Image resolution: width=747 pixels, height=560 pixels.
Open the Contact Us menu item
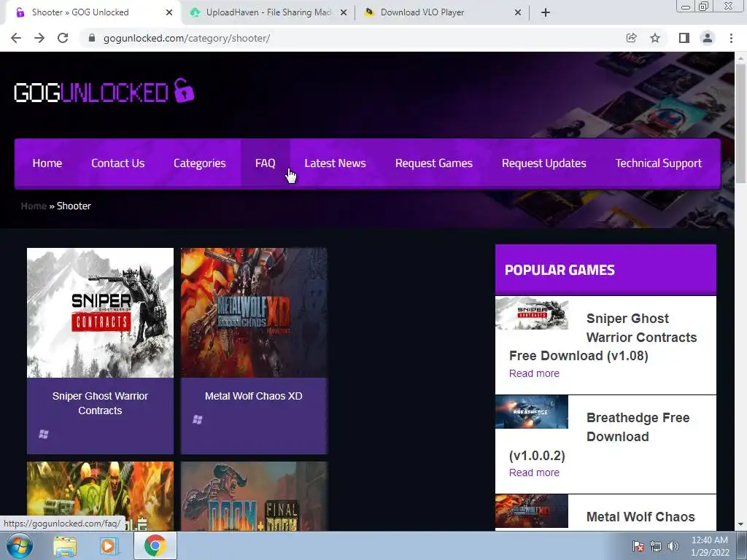click(117, 163)
